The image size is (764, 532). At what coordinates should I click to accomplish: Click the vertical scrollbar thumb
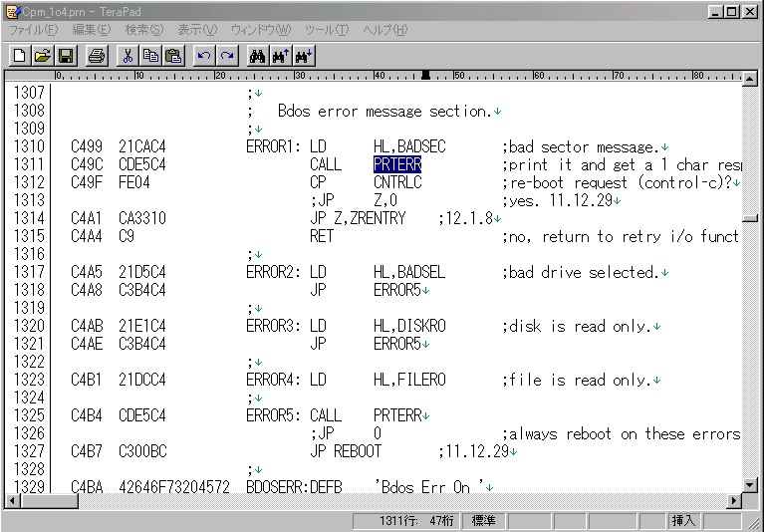coord(750,218)
